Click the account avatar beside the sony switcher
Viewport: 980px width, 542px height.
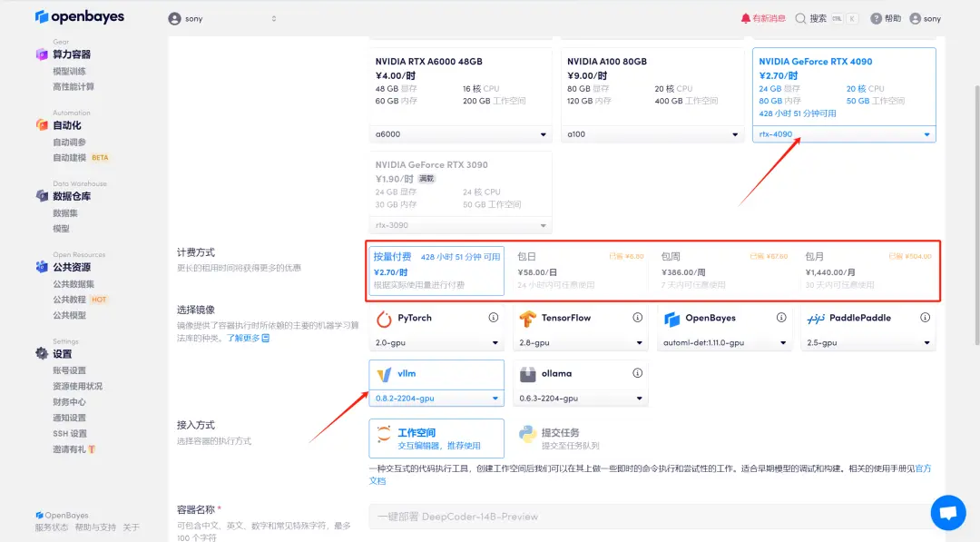point(174,19)
